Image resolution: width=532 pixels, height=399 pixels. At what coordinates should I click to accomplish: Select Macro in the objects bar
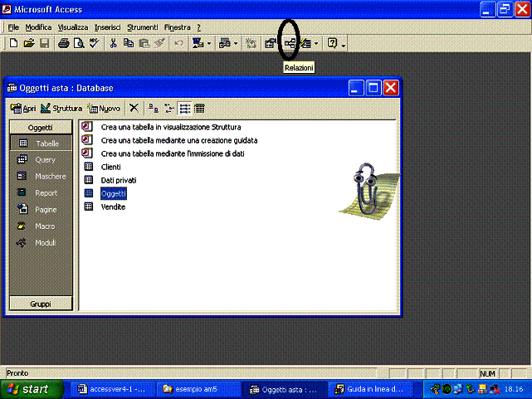pos(41,226)
